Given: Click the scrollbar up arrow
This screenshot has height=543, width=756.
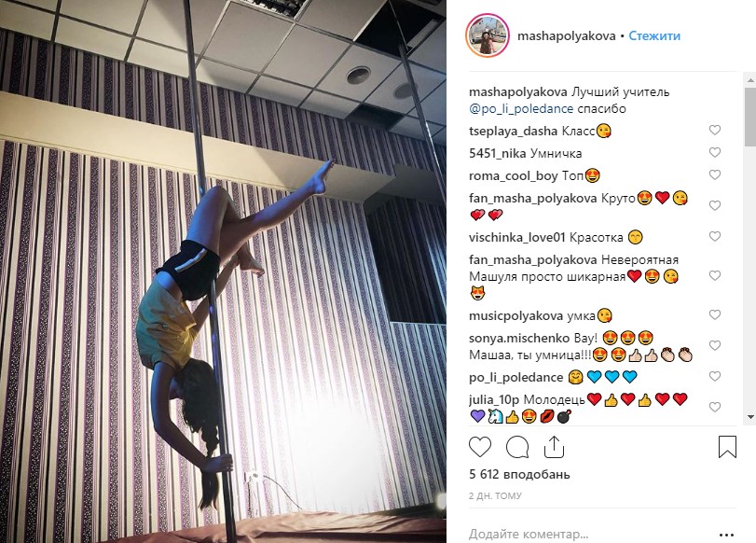Looking at the screenshot, I should click(x=750, y=78).
